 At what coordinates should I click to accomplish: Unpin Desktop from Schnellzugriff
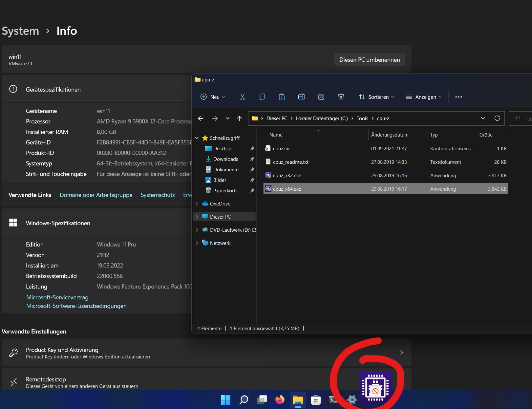[252, 148]
